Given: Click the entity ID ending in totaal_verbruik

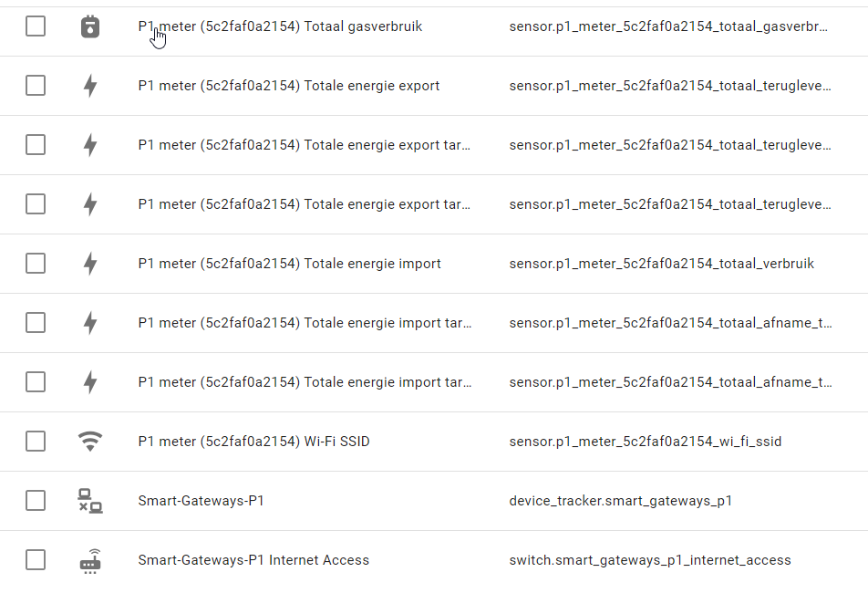Looking at the screenshot, I should (661, 264).
